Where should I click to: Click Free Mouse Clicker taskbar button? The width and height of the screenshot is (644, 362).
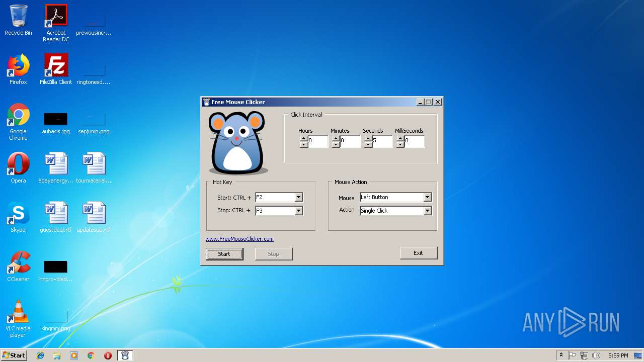pyautogui.click(x=125, y=355)
